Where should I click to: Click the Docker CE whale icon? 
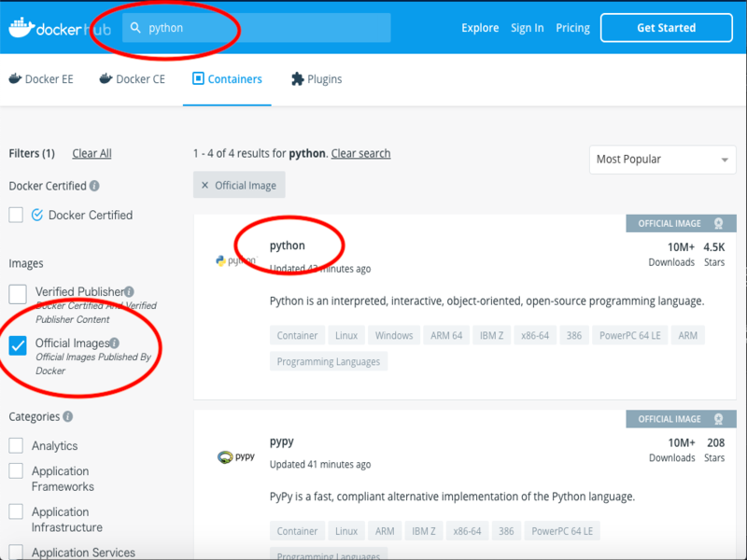[106, 78]
